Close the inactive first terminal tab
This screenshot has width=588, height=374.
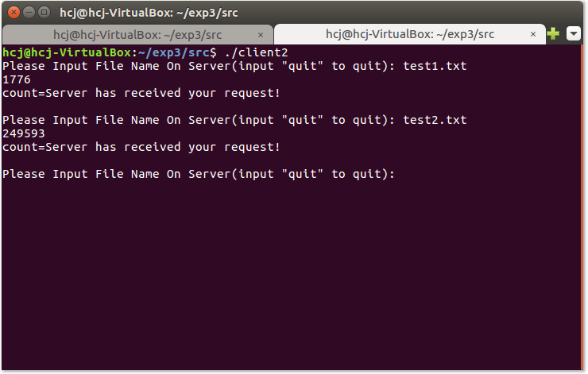261,35
